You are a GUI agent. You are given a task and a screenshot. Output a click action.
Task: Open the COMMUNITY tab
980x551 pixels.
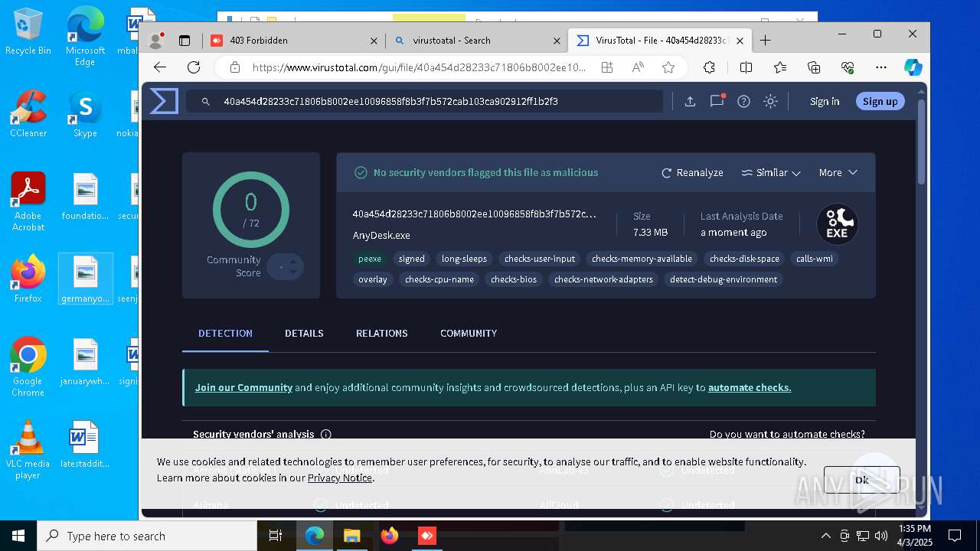coord(469,334)
